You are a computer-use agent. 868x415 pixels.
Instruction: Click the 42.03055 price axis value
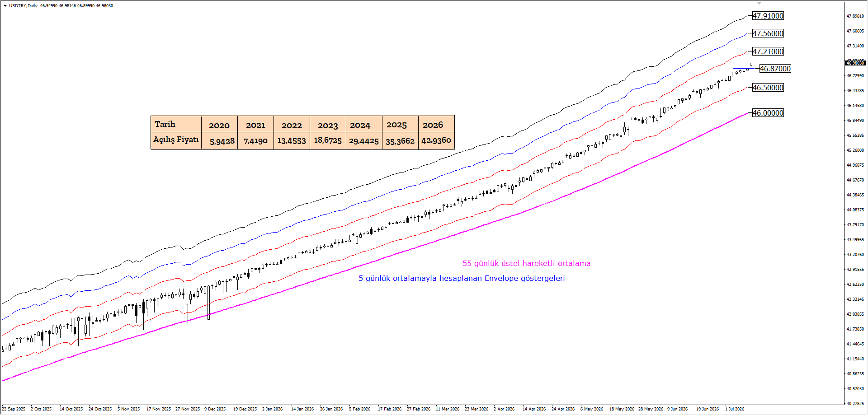855,314
